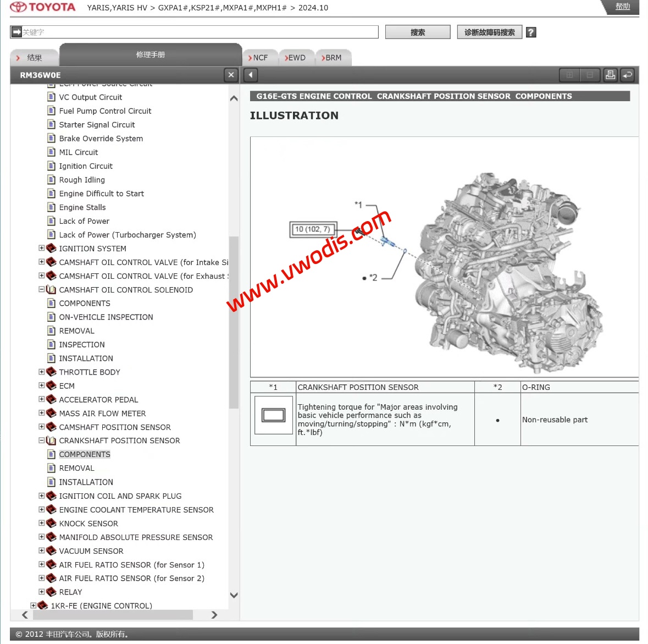Screen dimensions: 648x644
Task: Open the 帮助 help link
Action: coord(622,7)
